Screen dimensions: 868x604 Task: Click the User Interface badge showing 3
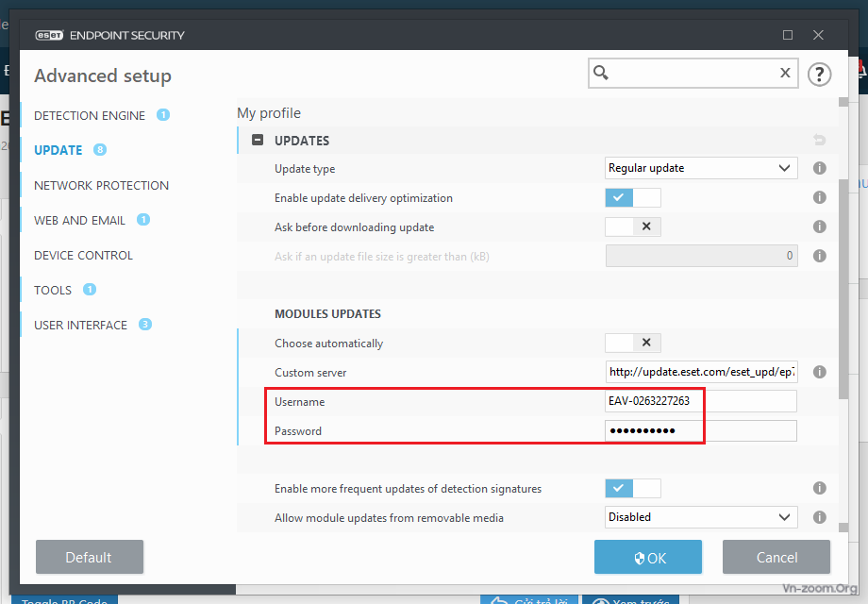145,325
